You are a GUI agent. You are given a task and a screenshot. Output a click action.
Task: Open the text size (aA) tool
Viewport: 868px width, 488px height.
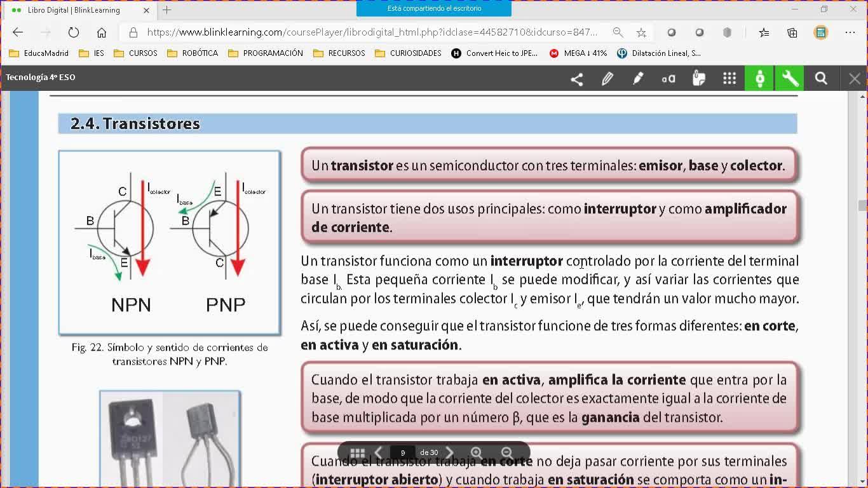point(668,79)
